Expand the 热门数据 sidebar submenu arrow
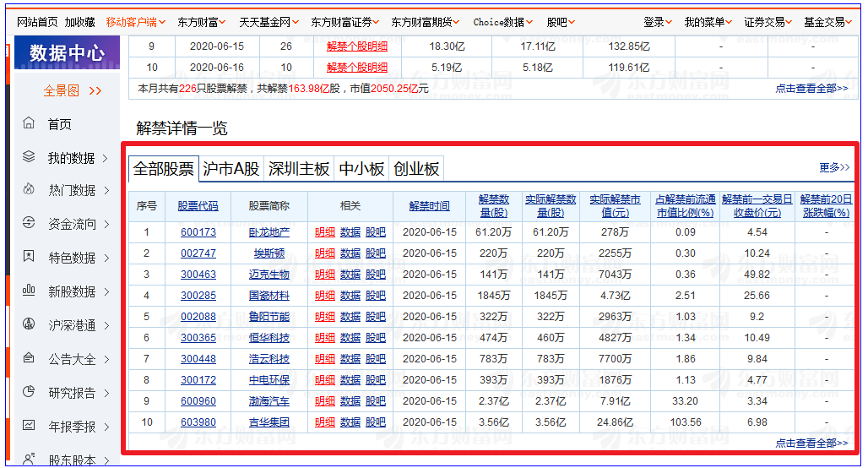868x468 pixels. click(x=107, y=191)
